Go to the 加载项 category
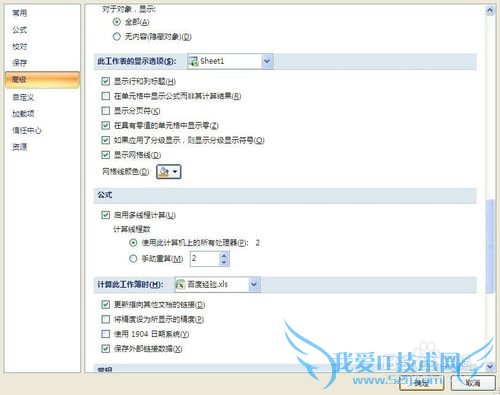The width and height of the screenshot is (500, 395). [23, 114]
